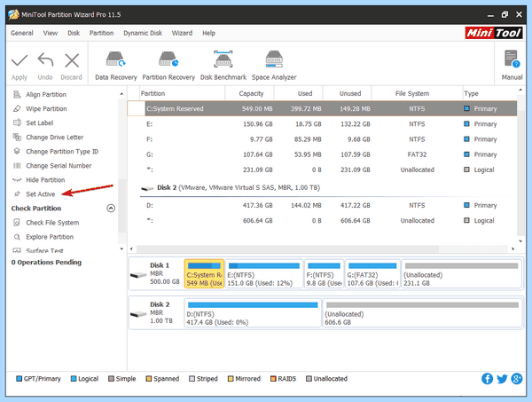Select E: partition row in list

coord(322,124)
